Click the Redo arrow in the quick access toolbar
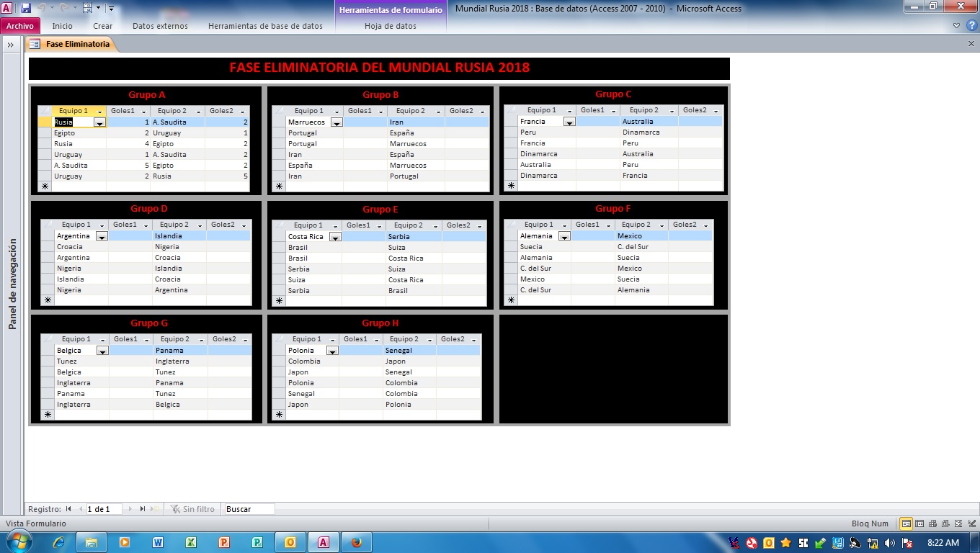 (x=66, y=8)
